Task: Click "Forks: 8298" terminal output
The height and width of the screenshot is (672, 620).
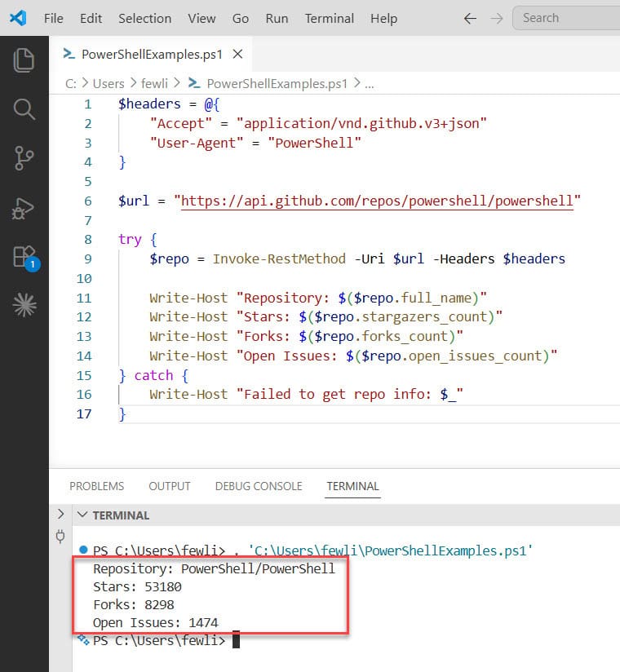Action: pyautogui.click(x=133, y=604)
